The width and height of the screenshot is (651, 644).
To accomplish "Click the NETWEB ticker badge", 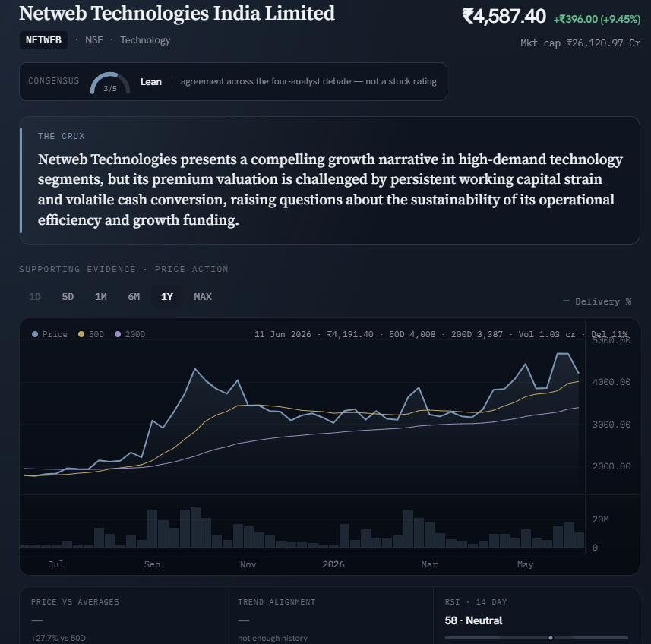I will click(43, 40).
